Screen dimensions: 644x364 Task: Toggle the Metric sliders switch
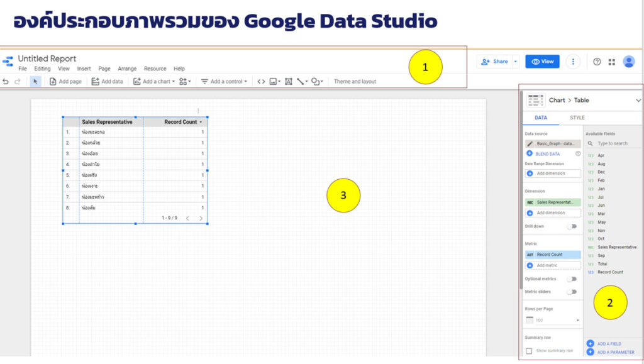(x=572, y=292)
